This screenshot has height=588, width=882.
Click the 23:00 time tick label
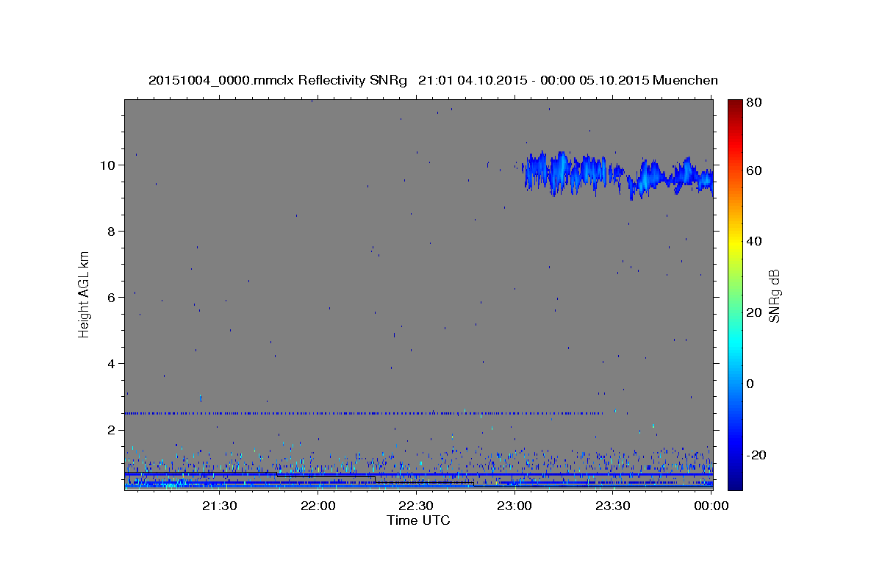(x=514, y=506)
